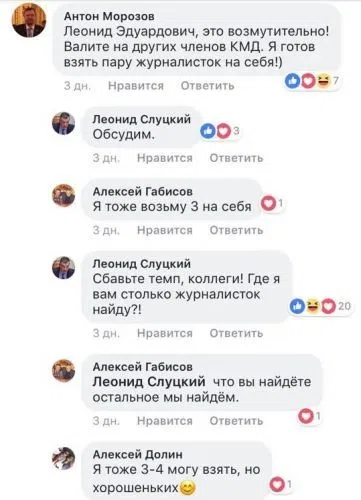Click Ответить under the "Обсудим." comment

pyautogui.click(x=236, y=158)
